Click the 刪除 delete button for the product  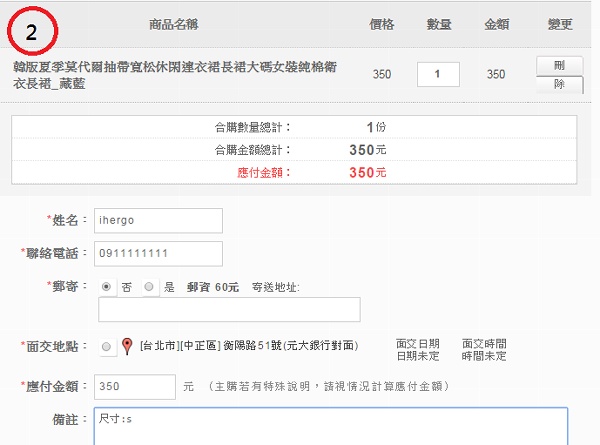560,75
